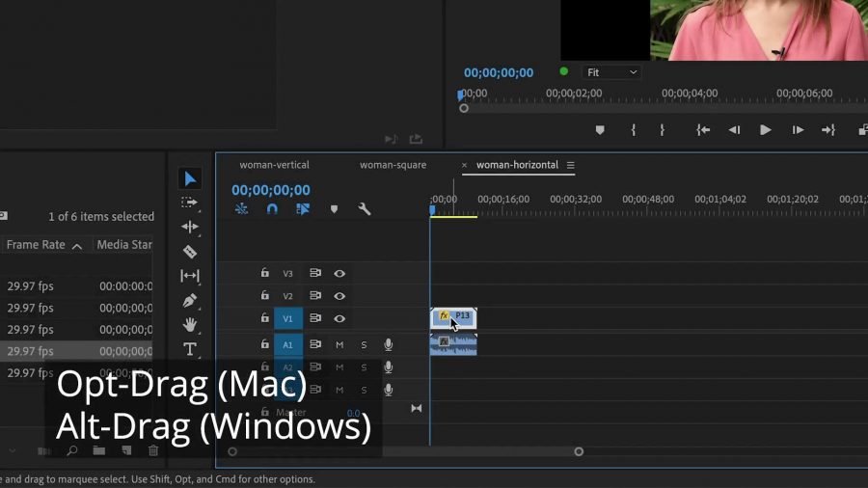Toggle A1 track targeting
The height and width of the screenshot is (488, 868).
(287, 344)
